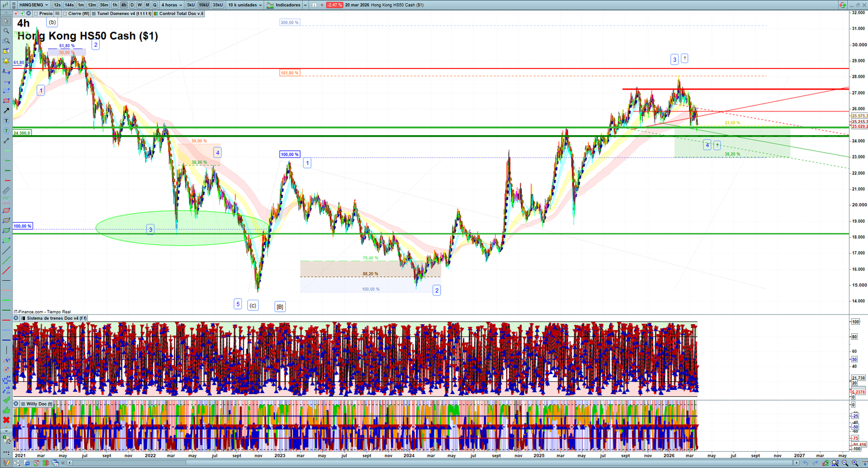
Task: Toggle the Cierre (W) checkbox
Action: 65,14
